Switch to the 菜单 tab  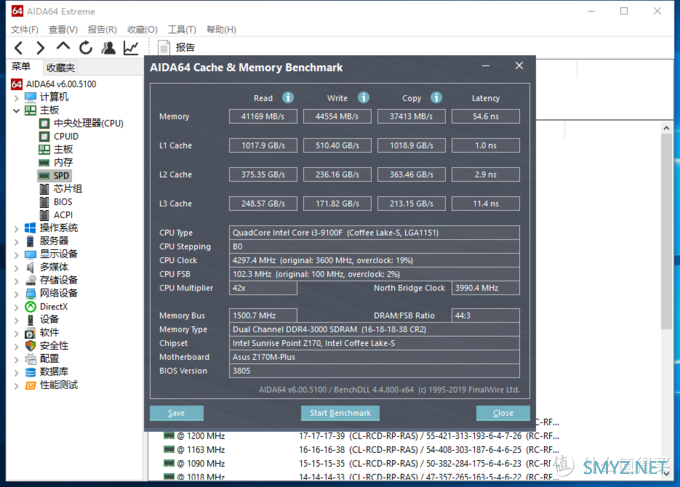pyautogui.click(x=21, y=66)
